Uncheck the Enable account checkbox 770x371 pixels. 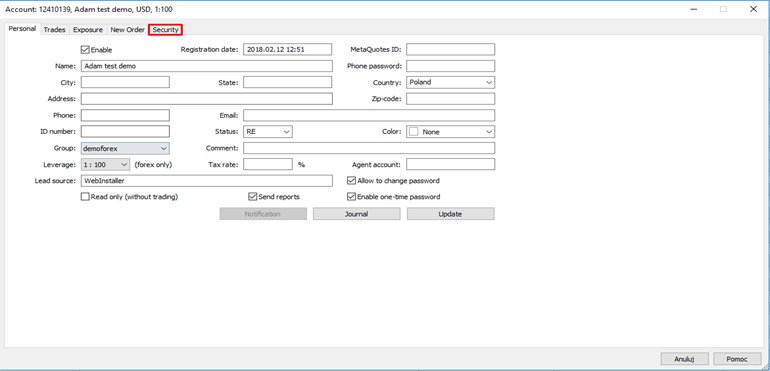[x=85, y=50]
